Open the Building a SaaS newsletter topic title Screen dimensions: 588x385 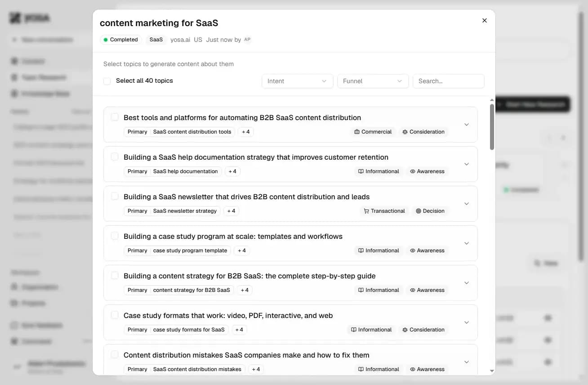click(246, 197)
